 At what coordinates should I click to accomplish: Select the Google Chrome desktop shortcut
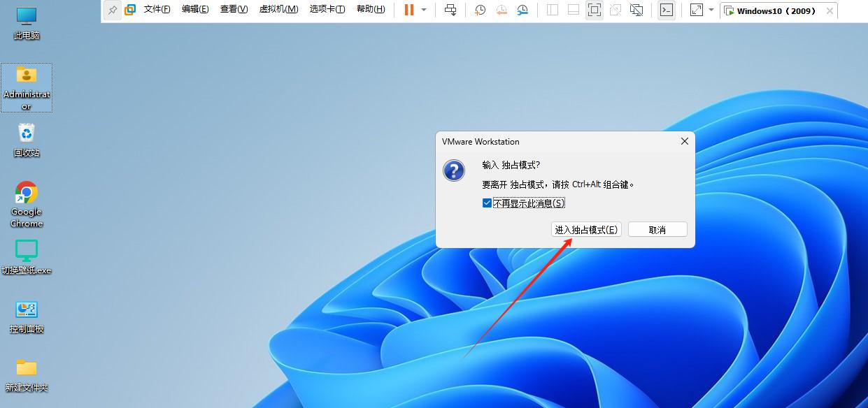(x=27, y=205)
